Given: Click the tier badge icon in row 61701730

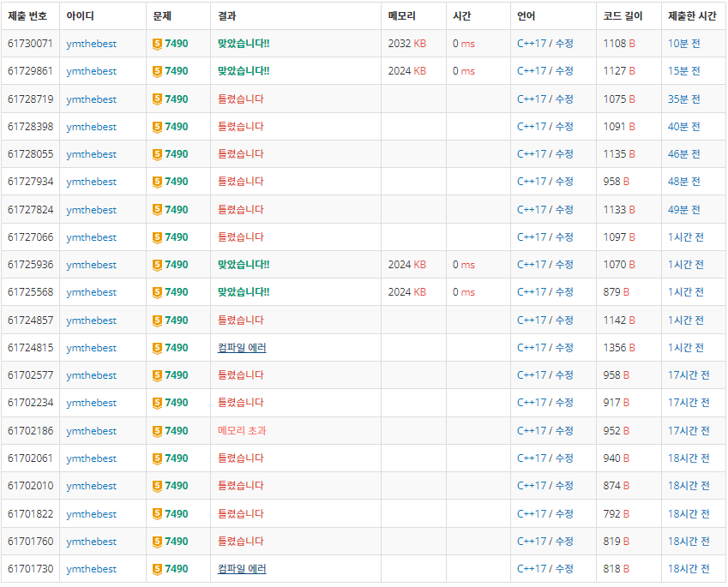Looking at the screenshot, I should point(157,569).
